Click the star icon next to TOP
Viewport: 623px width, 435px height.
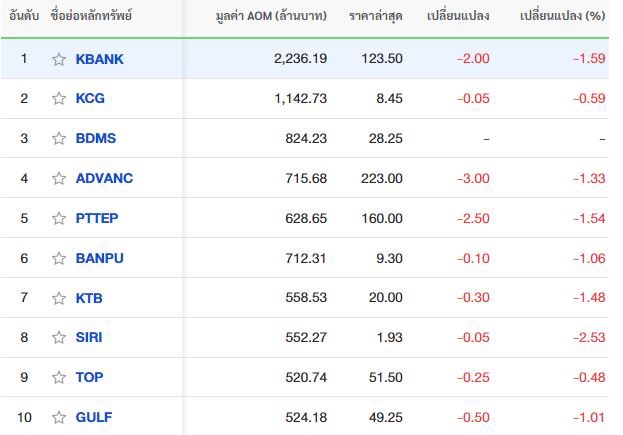pyautogui.click(x=59, y=377)
